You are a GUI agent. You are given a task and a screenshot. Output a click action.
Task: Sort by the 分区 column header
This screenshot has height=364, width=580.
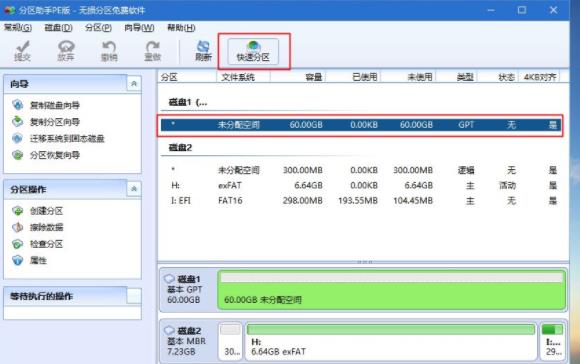coord(188,77)
